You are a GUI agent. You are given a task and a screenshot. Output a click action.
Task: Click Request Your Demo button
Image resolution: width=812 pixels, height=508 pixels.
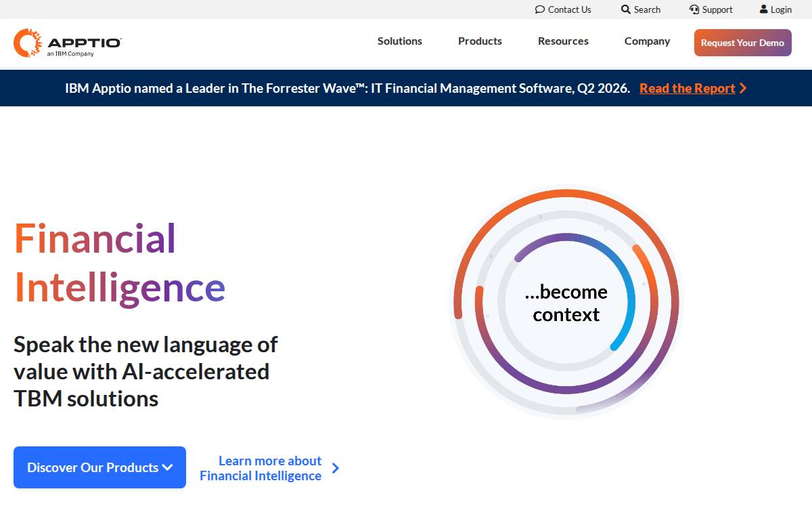pyautogui.click(x=742, y=43)
